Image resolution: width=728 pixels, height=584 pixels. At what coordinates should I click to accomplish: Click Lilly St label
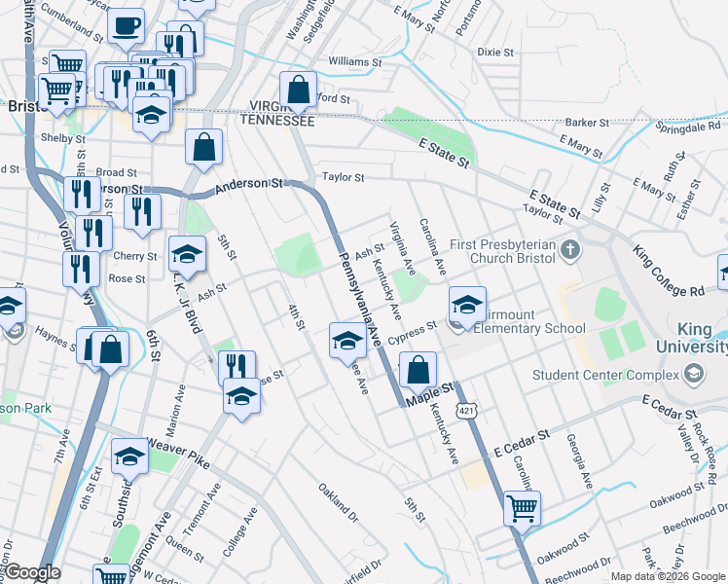point(601,198)
